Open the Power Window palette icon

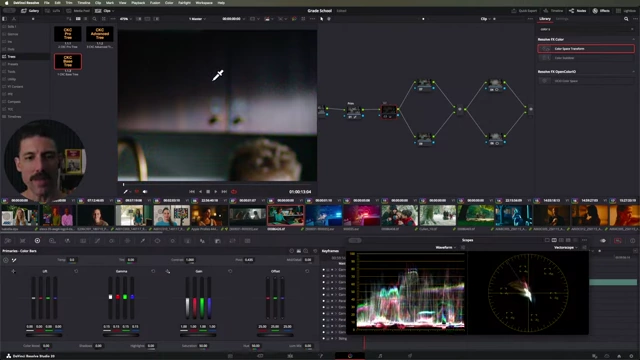tap(157, 241)
